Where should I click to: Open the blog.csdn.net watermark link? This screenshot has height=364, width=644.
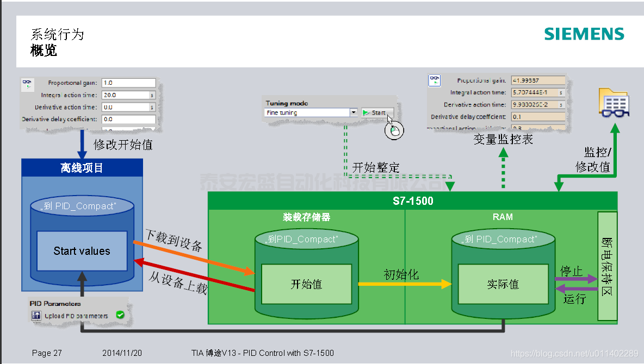pos(574,354)
